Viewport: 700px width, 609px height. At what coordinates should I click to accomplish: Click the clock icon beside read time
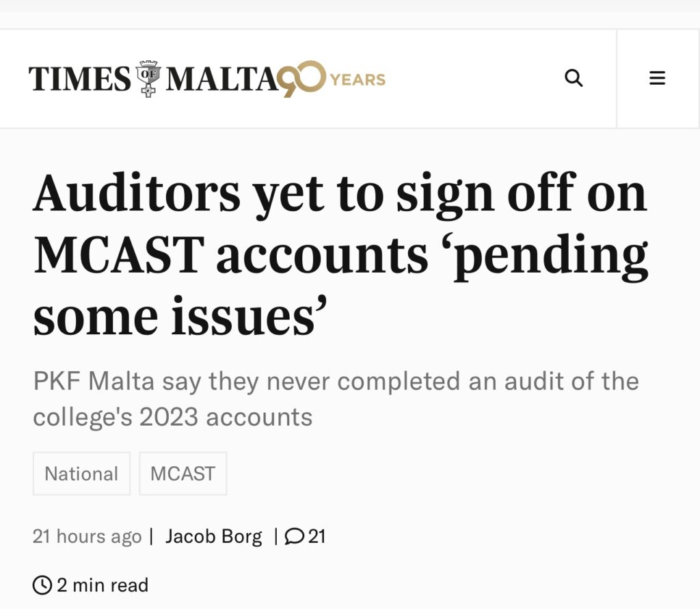[42, 585]
